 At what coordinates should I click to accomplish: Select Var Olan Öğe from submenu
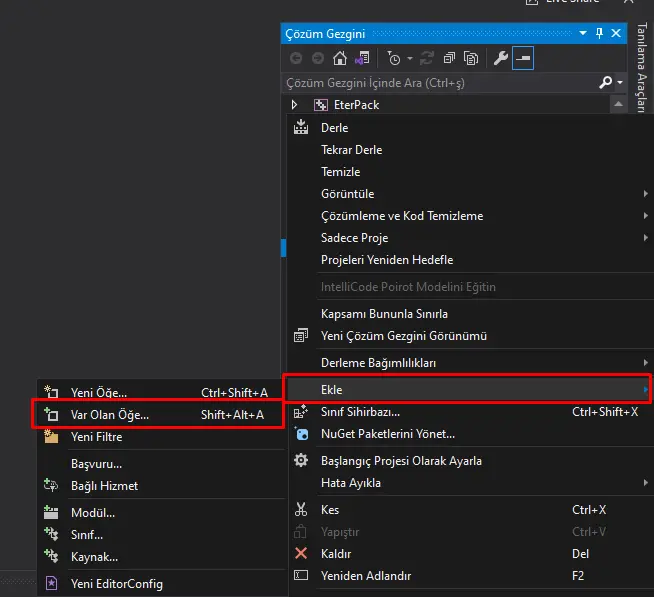pyautogui.click(x=110, y=414)
